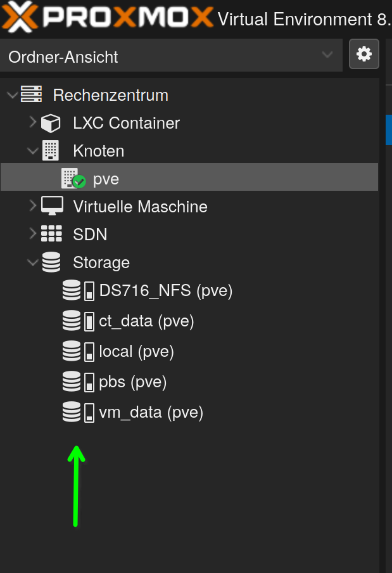Viewport: 392px width, 573px height.
Task: Select local (pve) storage
Action: [x=137, y=352]
